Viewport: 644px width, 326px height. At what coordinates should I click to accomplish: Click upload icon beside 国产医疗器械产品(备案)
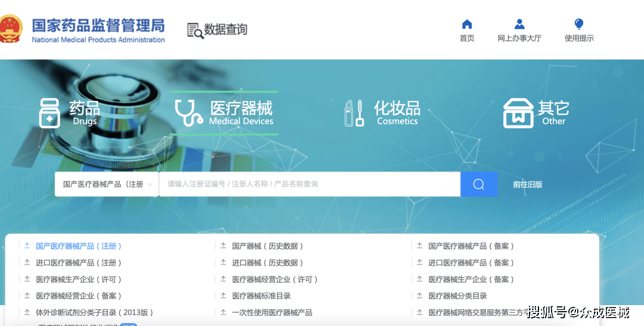(x=420, y=246)
